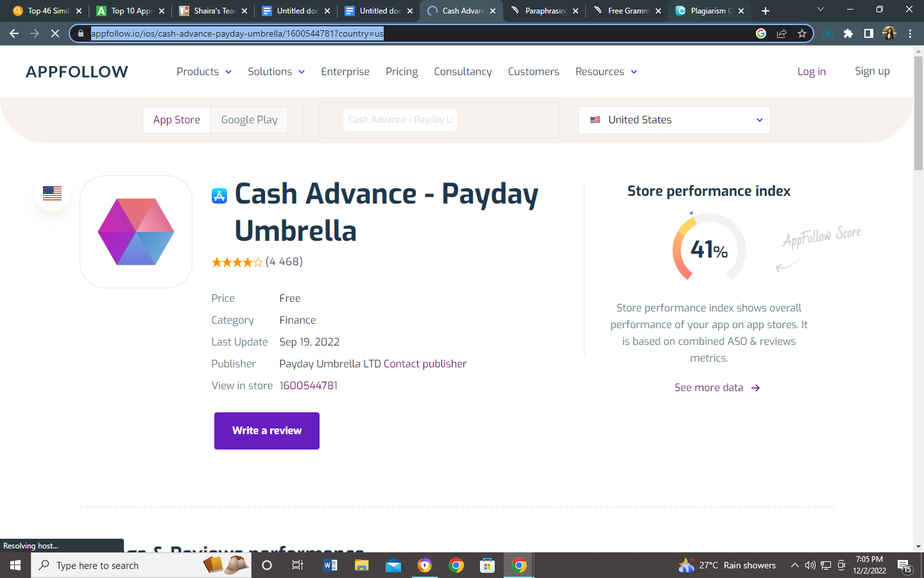Open the Cortana circle icon
The width and height of the screenshot is (924, 578).
(267, 565)
